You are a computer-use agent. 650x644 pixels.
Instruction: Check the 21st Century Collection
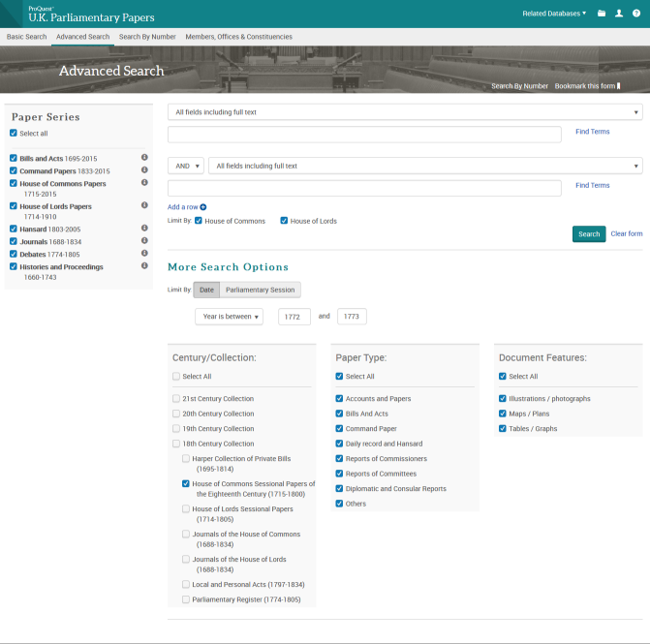(176, 398)
